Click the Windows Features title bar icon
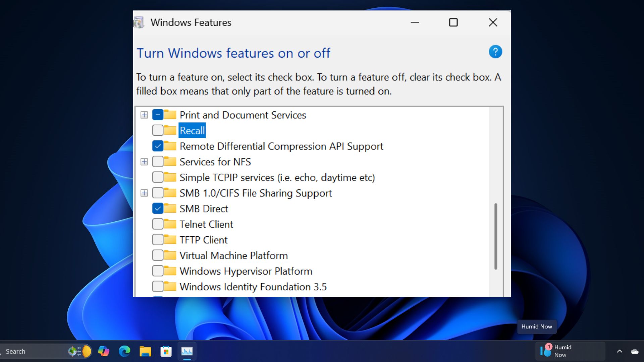The width and height of the screenshot is (644, 362). pyautogui.click(x=139, y=22)
